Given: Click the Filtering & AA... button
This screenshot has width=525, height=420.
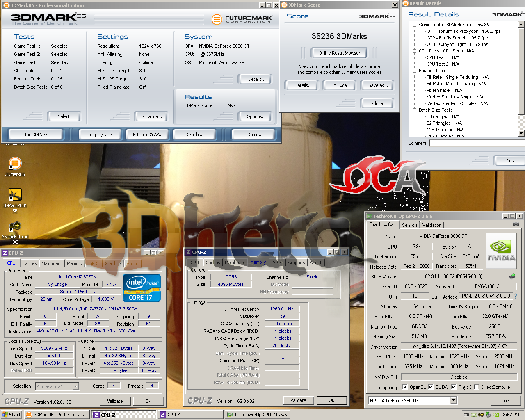Looking at the screenshot, I should (x=148, y=135).
